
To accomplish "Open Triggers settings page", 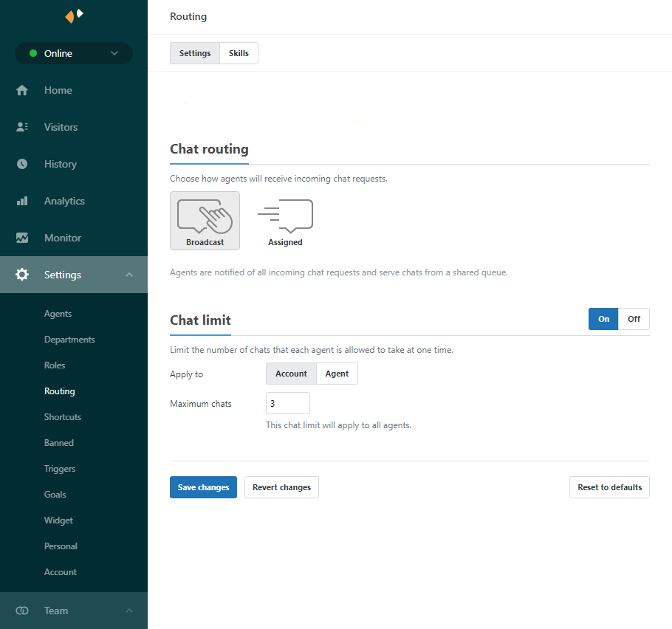I will click(x=60, y=469).
